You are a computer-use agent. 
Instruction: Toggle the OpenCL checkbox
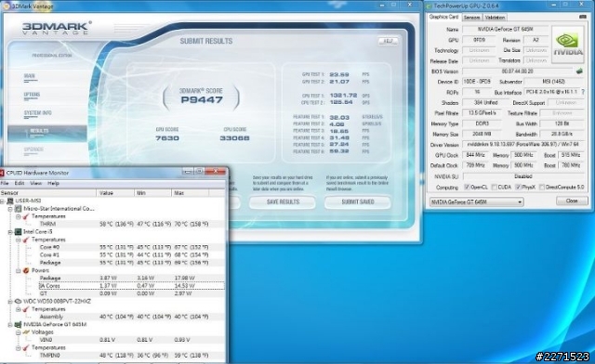click(467, 187)
